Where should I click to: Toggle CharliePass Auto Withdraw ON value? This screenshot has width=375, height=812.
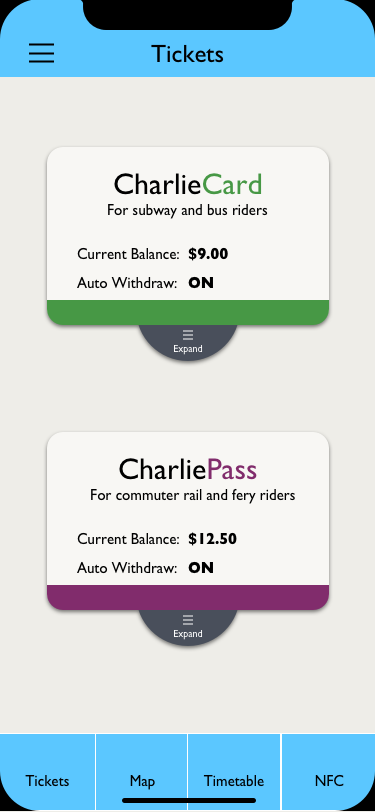click(201, 568)
